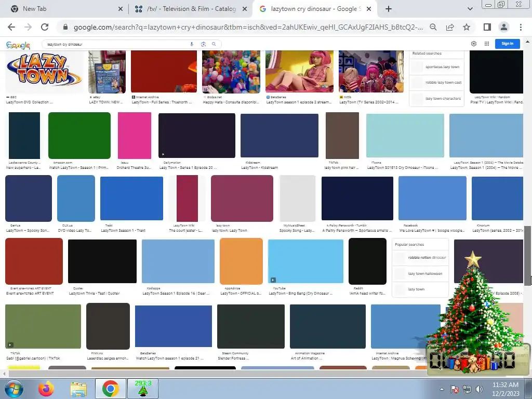Bookmark this page with the star
Screen dimensions: 532x399
pyautogui.click(x=467, y=27)
